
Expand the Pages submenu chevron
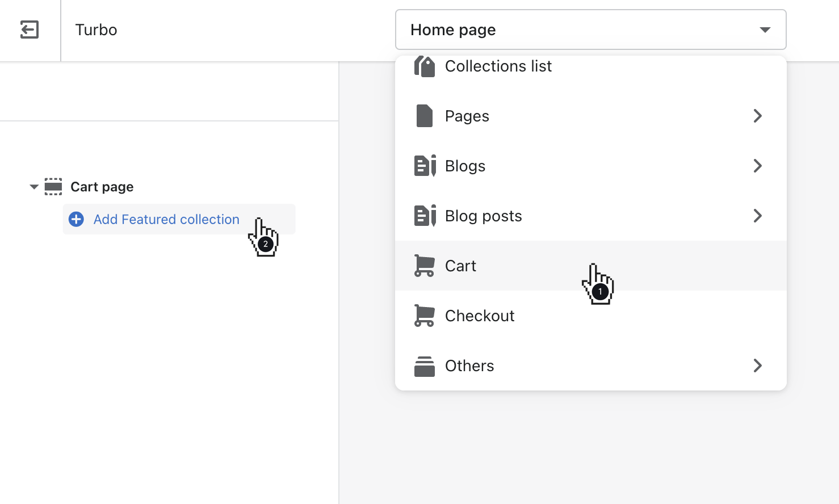coord(757,116)
